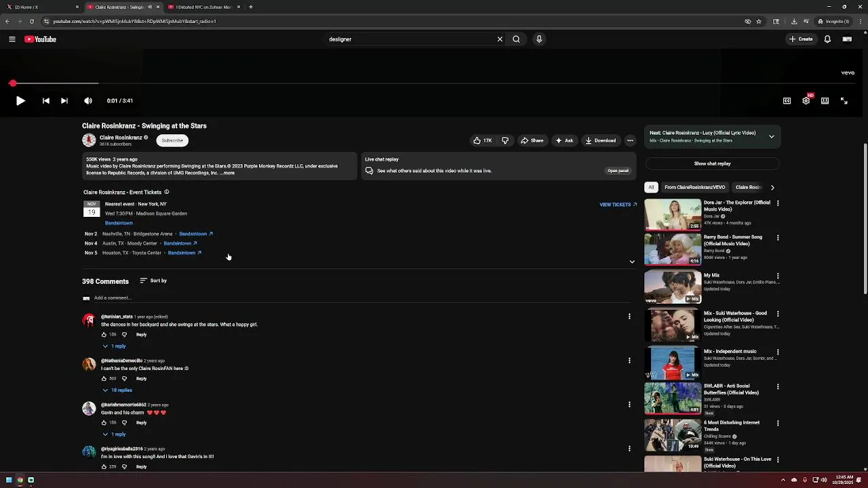Mute the video volume
The height and width of the screenshot is (488, 868).
coord(88,101)
